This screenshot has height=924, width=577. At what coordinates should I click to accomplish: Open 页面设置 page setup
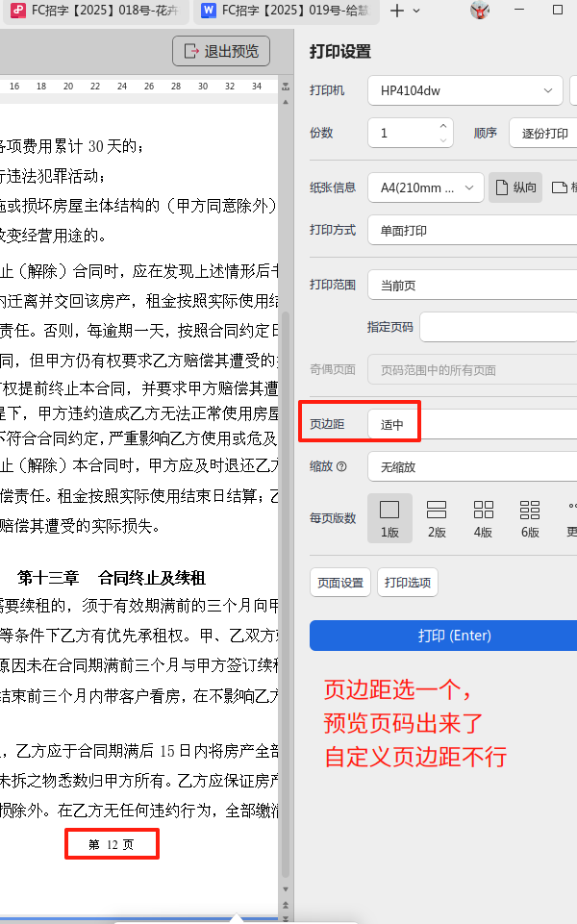click(340, 583)
